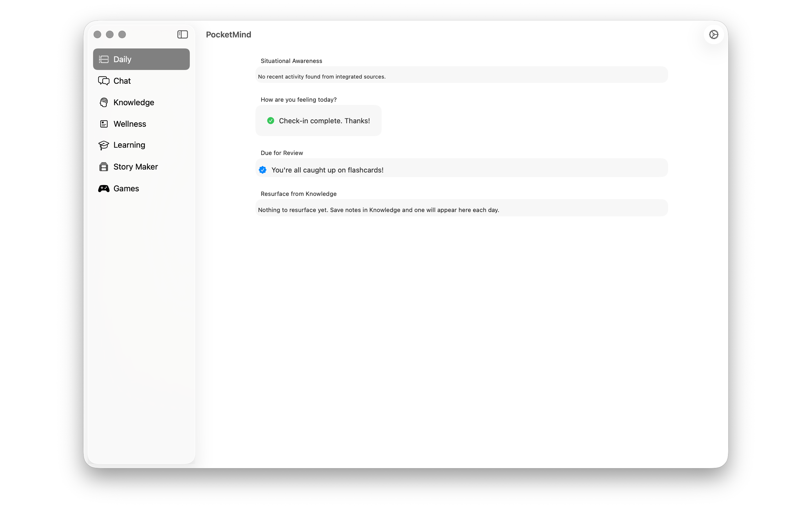812x508 pixels.
Task: Click the Wellness journal icon
Action: click(104, 124)
